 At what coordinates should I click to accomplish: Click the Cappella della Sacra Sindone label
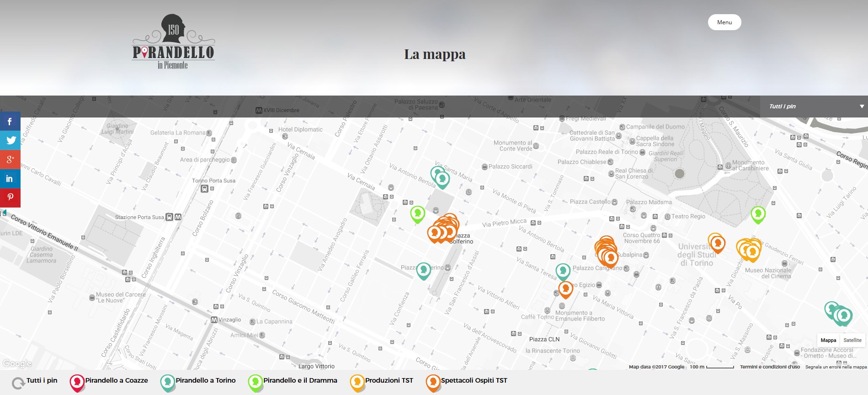(655, 141)
